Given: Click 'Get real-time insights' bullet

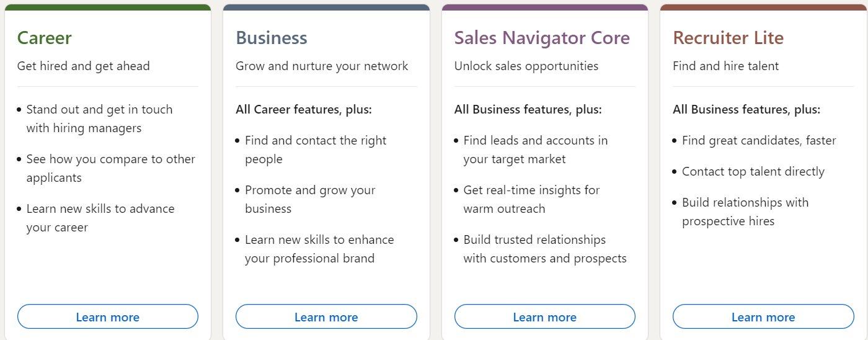Looking at the screenshot, I should point(531,190).
